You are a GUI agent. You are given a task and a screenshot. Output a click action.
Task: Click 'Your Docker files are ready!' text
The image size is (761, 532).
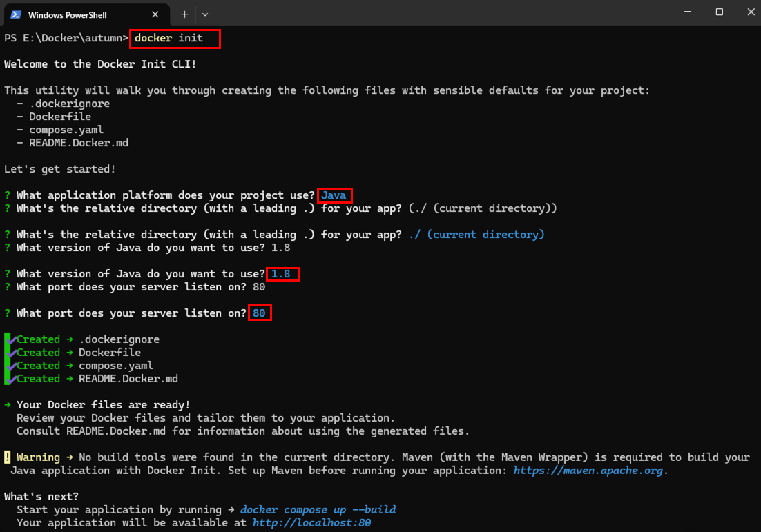pos(104,405)
